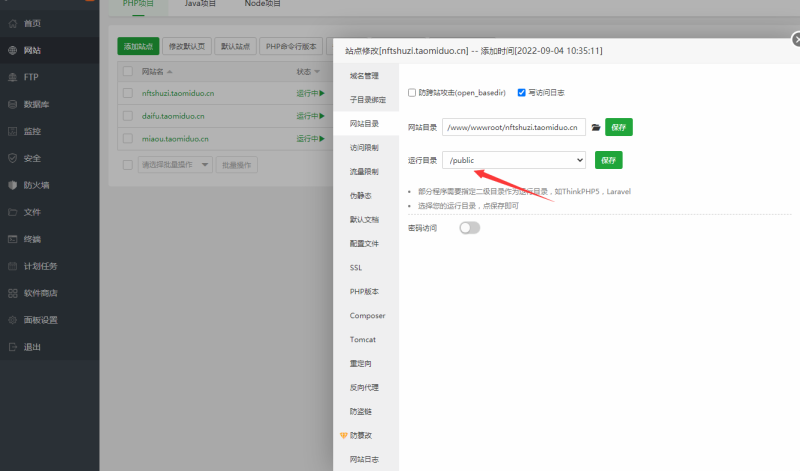Viewport: 800px width, 471px height.
Task: Open the SSL settings tab
Action: pos(356,267)
